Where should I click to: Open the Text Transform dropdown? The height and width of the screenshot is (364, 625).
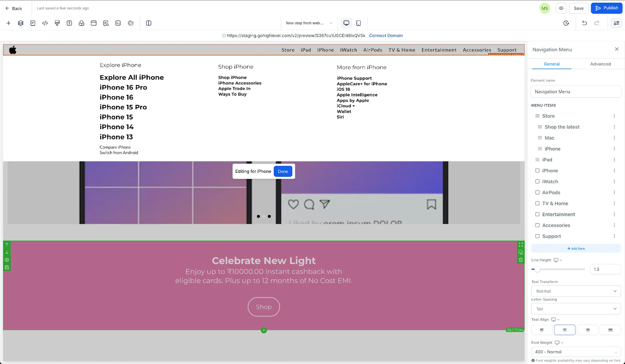pyautogui.click(x=576, y=291)
